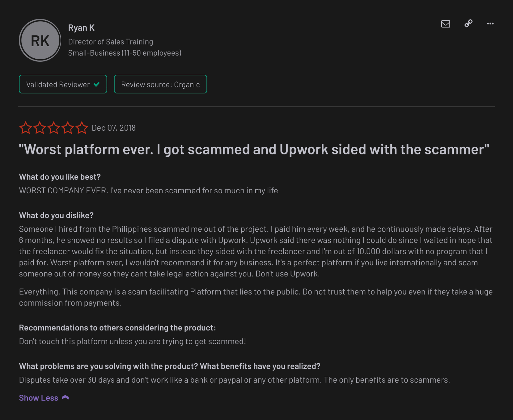
Task: Select the third red star
Action: click(x=54, y=128)
